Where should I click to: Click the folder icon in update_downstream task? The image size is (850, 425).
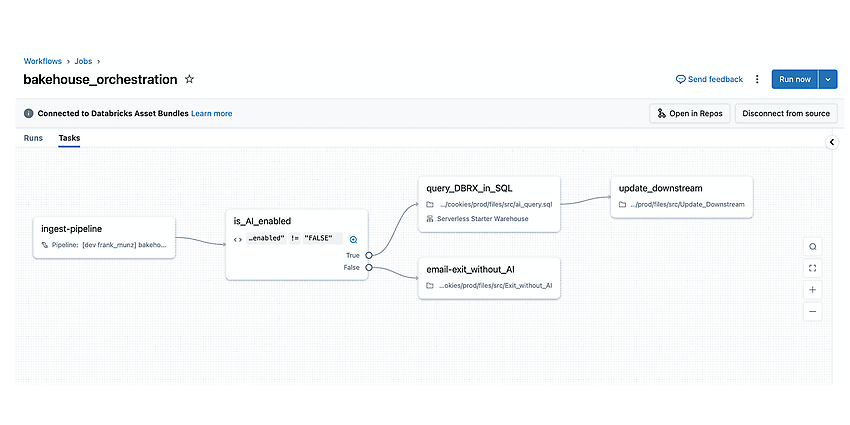pyautogui.click(x=623, y=204)
